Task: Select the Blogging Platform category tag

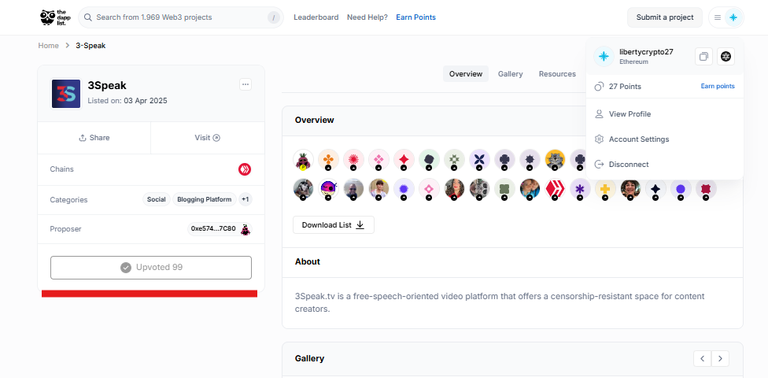Action: (204, 200)
